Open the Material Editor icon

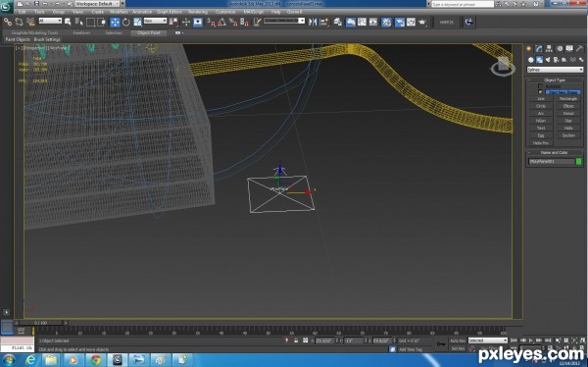386,23
